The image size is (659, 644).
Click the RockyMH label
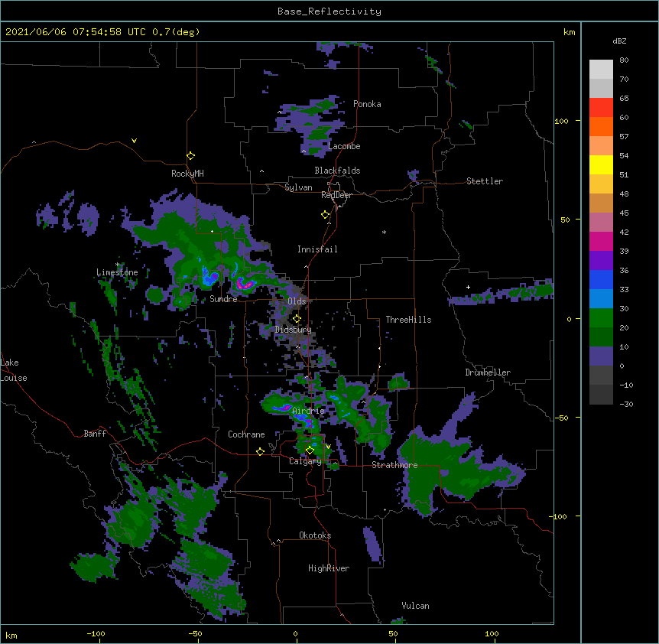[187, 174]
